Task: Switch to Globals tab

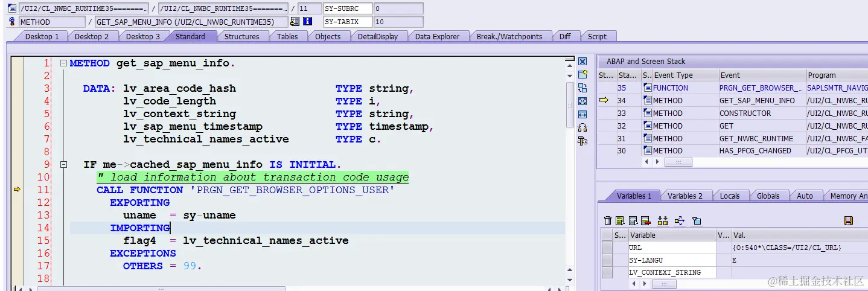Action: 768,196
